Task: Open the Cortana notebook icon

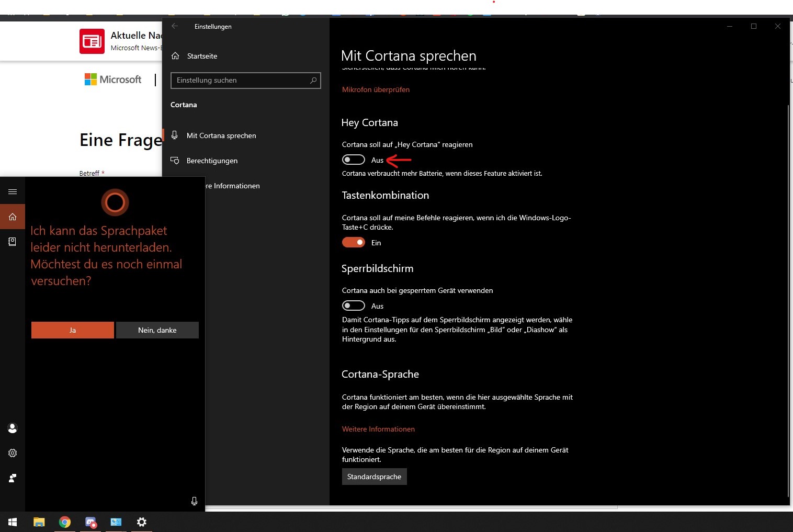Action: coord(13,242)
